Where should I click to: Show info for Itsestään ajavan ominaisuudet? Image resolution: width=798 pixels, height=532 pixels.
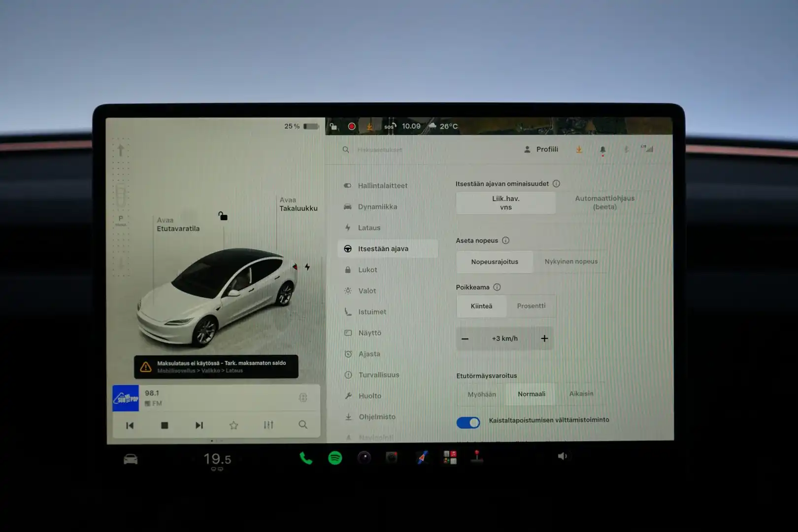coord(556,184)
